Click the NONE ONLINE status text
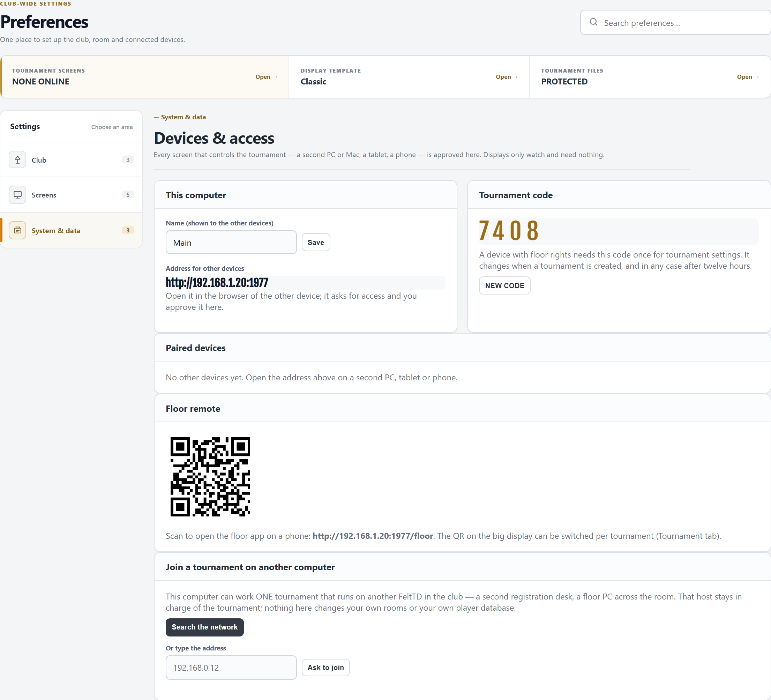The width and height of the screenshot is (771, 700). point(40,81)
